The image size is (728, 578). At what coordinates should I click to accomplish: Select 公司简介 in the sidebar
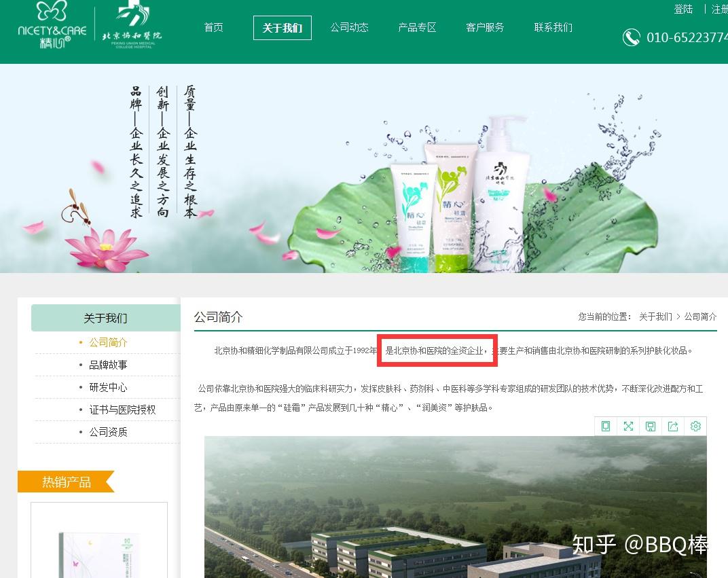coord(108,342)
